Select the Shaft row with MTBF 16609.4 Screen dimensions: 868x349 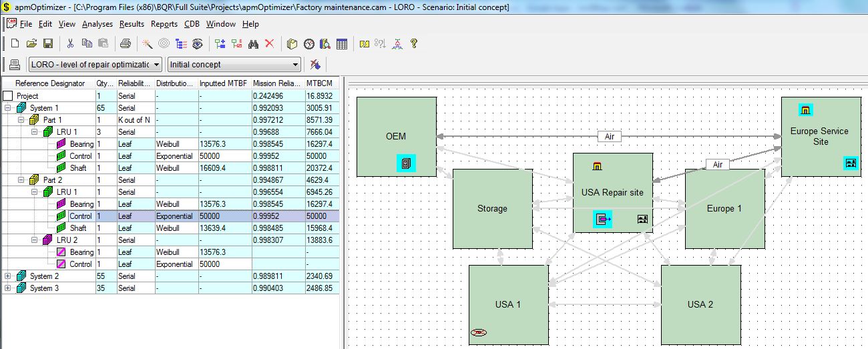(x=170, y=167)
